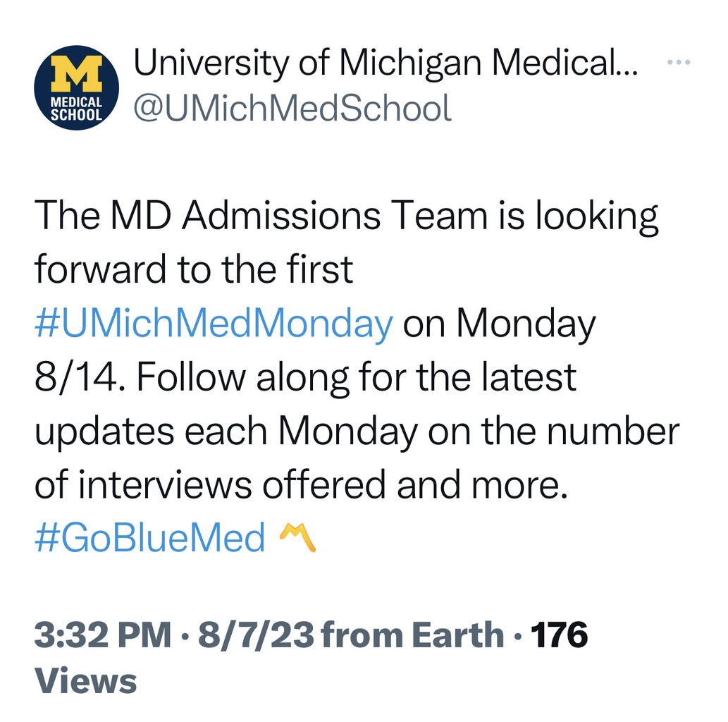This screenshot has height=722, width=728.
Task: Click the Views label
Action: 85,681
